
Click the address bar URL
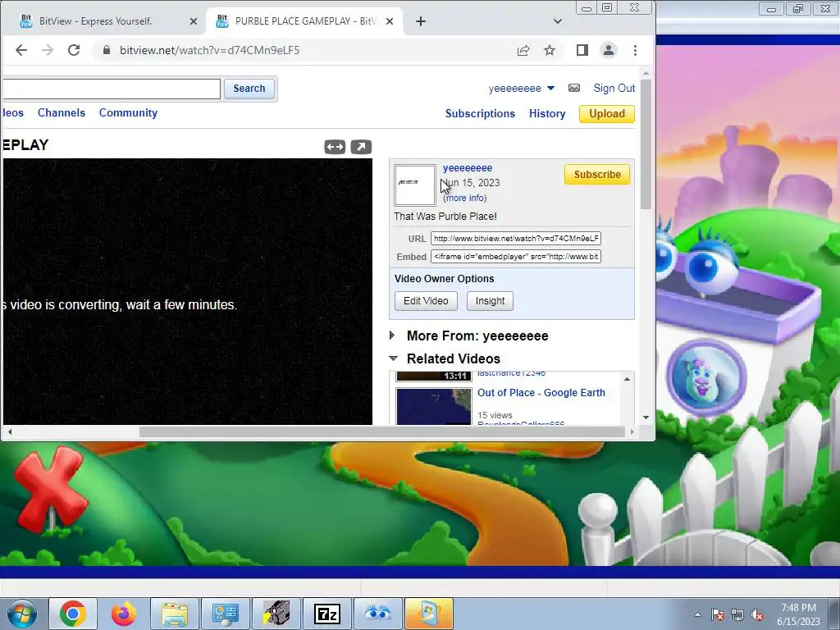(209, 50)
